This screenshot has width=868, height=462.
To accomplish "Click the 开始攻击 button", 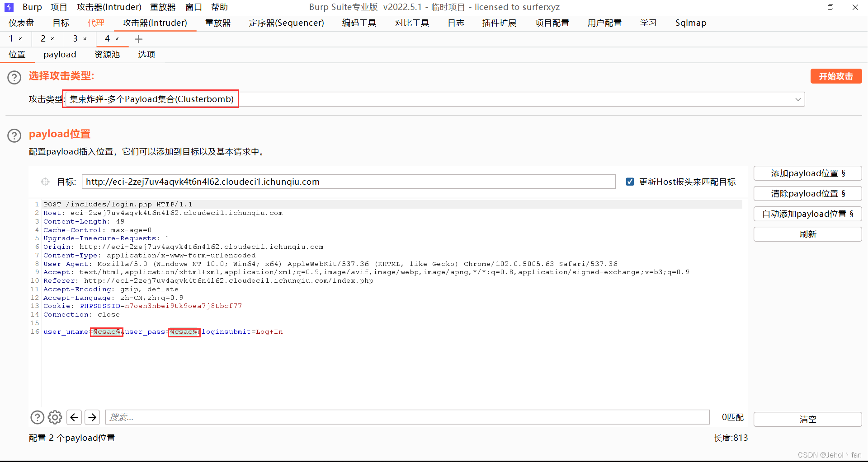I will point(836,76).
